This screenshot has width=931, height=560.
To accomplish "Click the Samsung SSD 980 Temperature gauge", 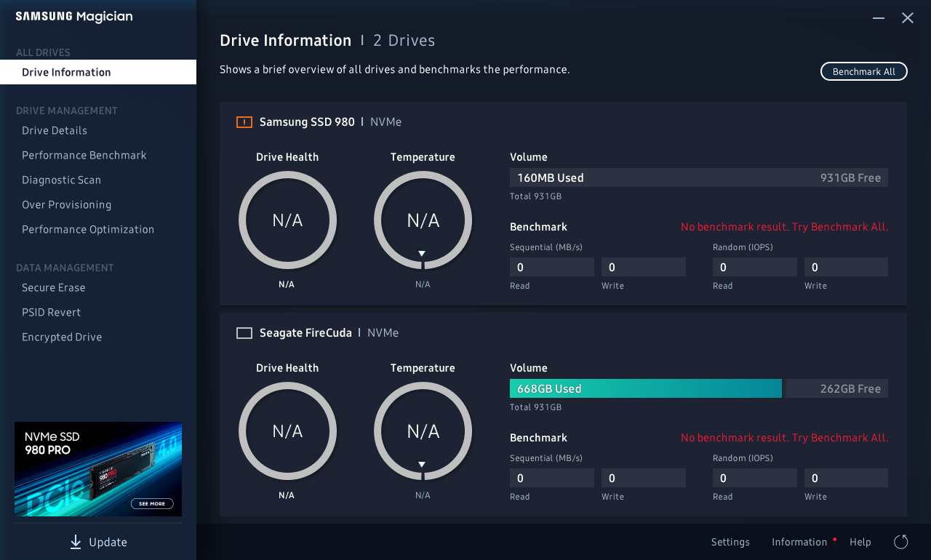I will pyautogui.click(x=423, y=220).
